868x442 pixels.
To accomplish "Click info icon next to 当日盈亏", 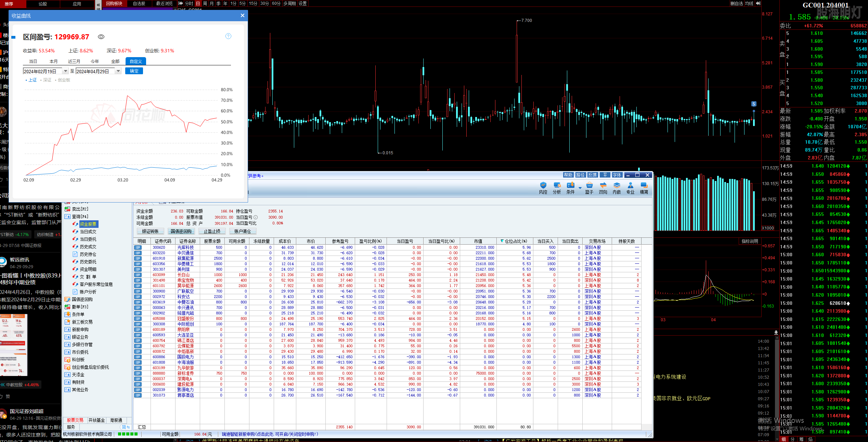I will pyautogui.click(x=256, y=217).
